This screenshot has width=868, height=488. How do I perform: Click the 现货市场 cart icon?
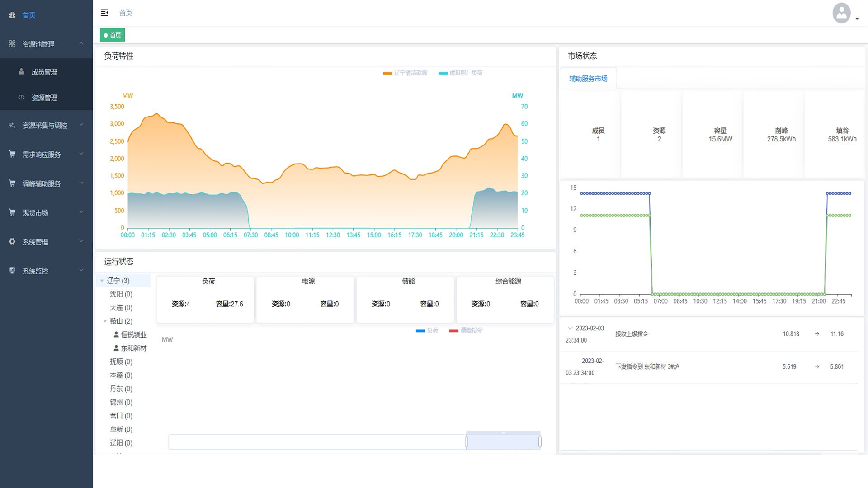pos(12,212)
